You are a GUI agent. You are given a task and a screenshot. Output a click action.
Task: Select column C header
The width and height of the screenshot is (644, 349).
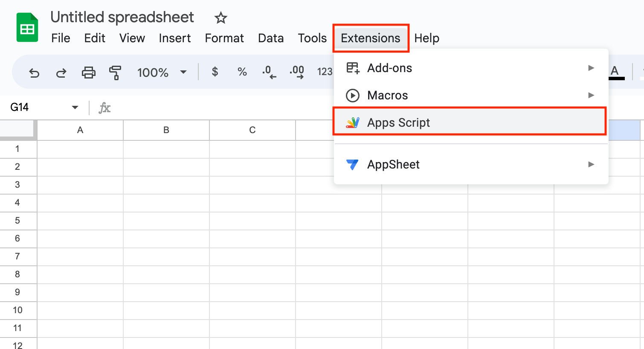pos(252,130)
